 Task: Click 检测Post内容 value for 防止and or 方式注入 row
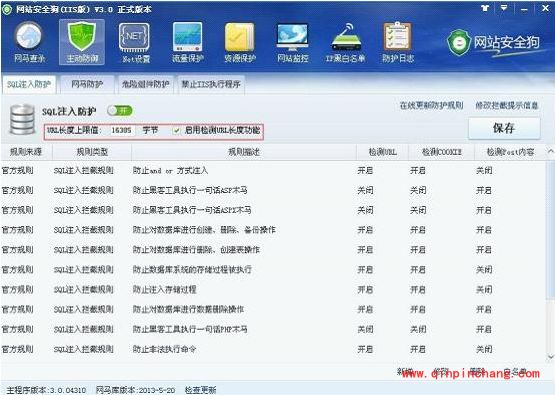pos(484,171)
